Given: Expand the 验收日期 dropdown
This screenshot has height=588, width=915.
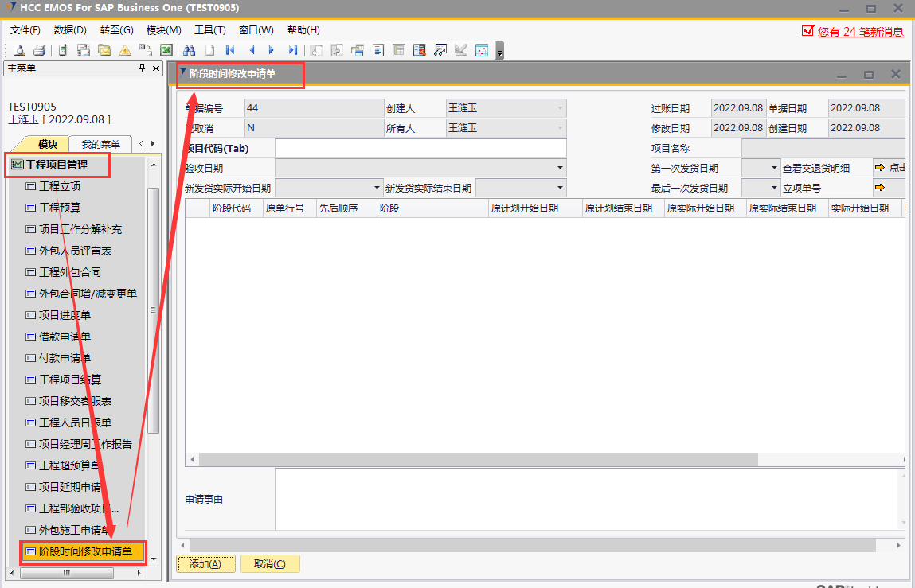Looking at the screenshot, I should point(561,168).
